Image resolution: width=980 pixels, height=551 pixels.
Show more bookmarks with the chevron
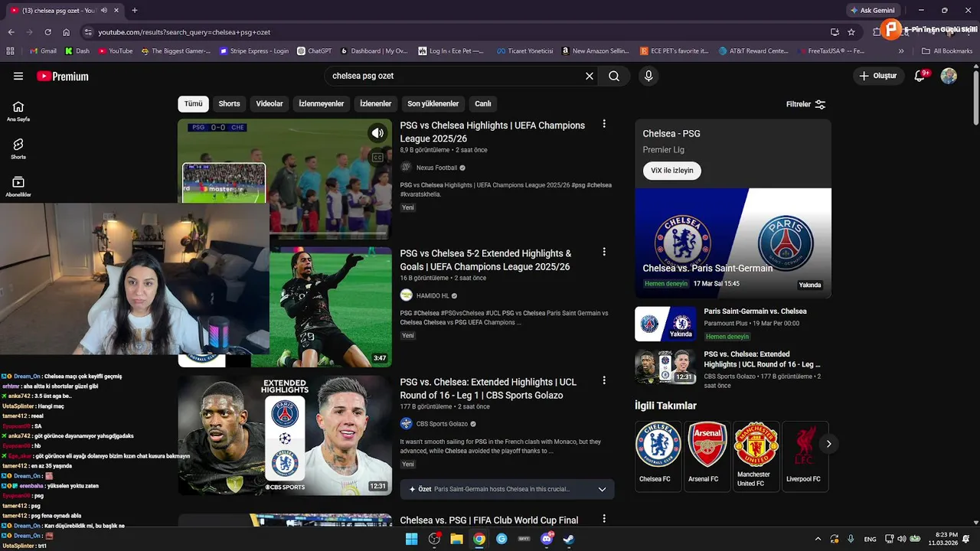pyautogui.click(x=901, y=51)
